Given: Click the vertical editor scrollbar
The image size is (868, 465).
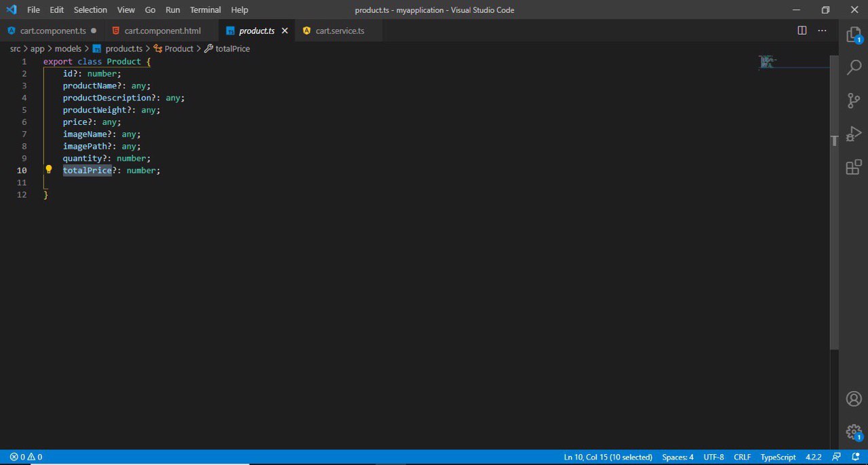Looking at the screenshot, I should coord(834,204).
